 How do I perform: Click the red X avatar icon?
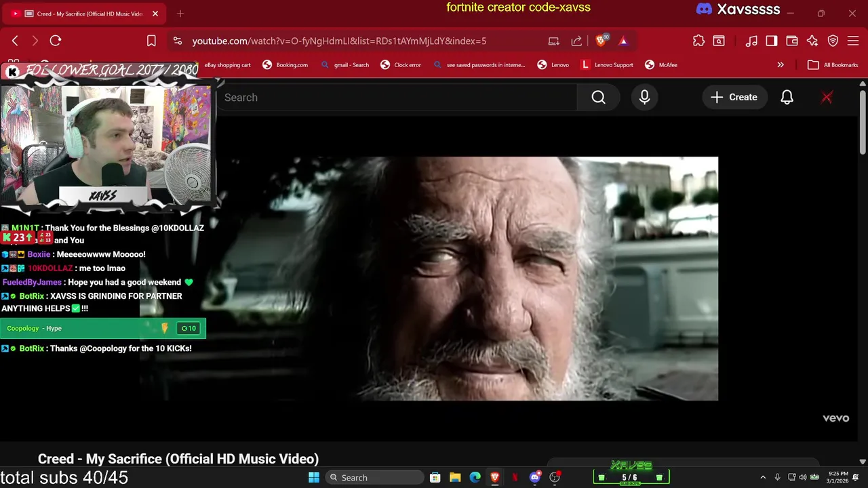[827, 97]
